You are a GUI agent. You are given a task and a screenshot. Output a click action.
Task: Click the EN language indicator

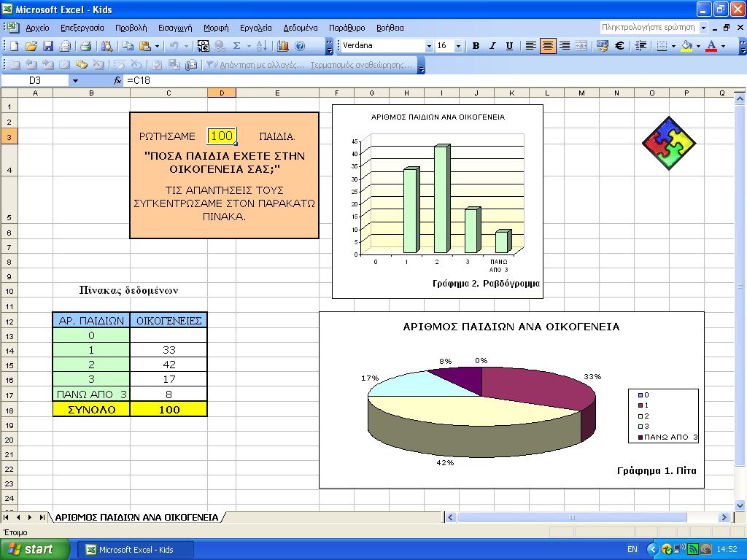click(632, 549)
